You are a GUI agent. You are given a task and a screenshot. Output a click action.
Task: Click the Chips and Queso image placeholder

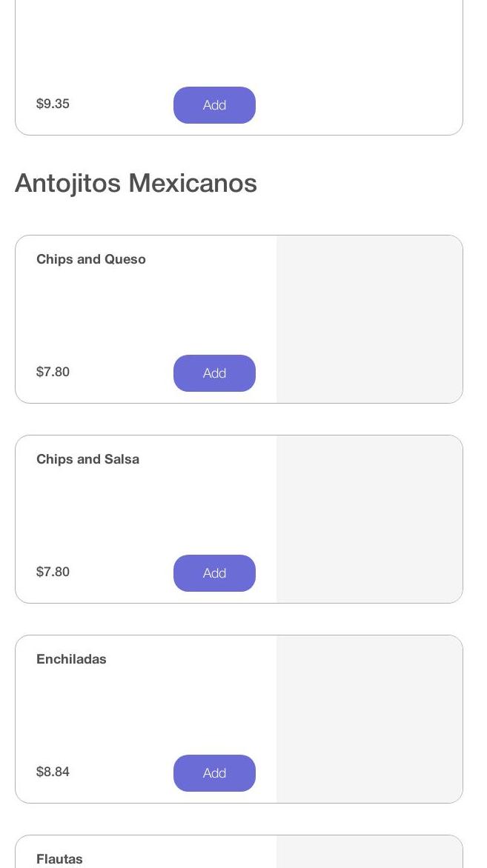tap(369, 319)
